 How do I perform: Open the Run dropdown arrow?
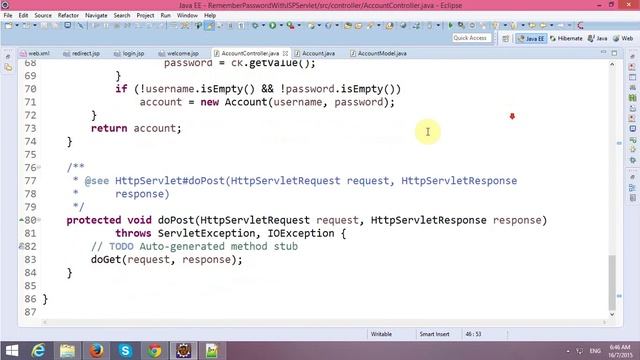coord(281,26)
